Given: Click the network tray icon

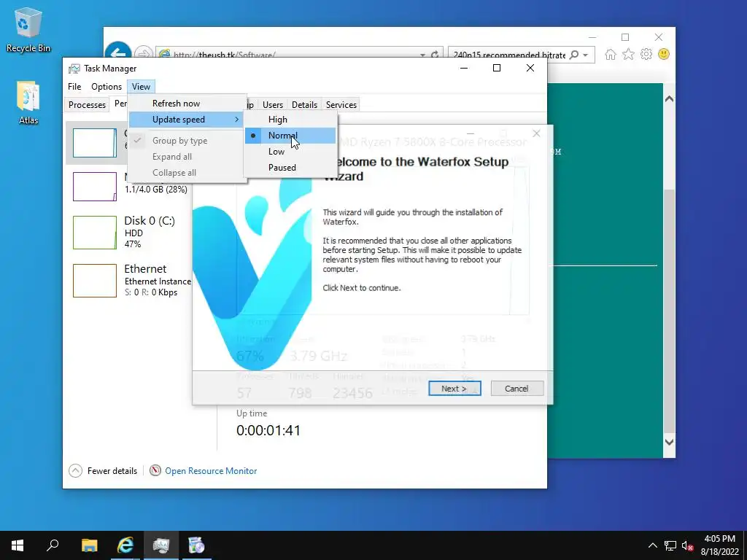Looking at the screenshot, I should point(670,545).
